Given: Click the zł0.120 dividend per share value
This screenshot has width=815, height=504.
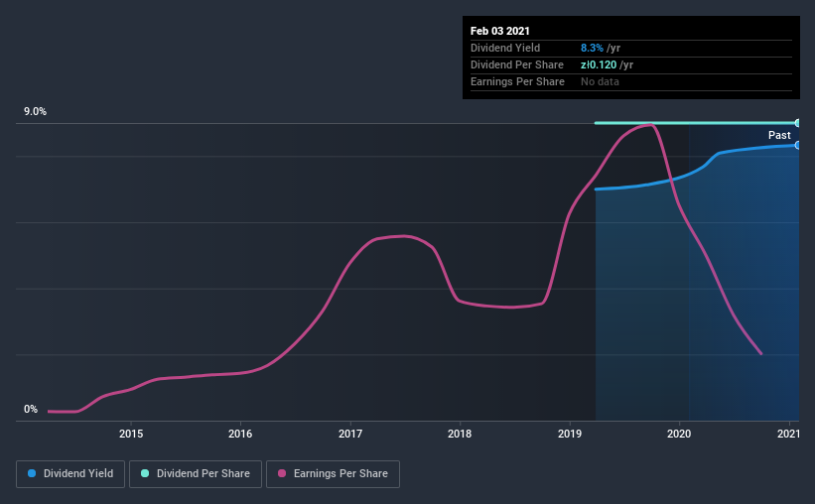Looking at the screenshot, I should 599,64.
